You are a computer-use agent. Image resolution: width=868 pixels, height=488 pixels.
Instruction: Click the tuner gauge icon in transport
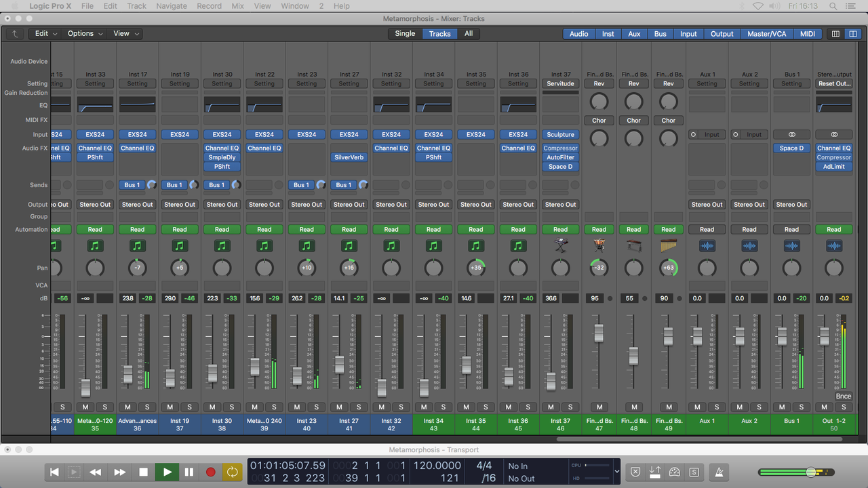tap(675, 472)
